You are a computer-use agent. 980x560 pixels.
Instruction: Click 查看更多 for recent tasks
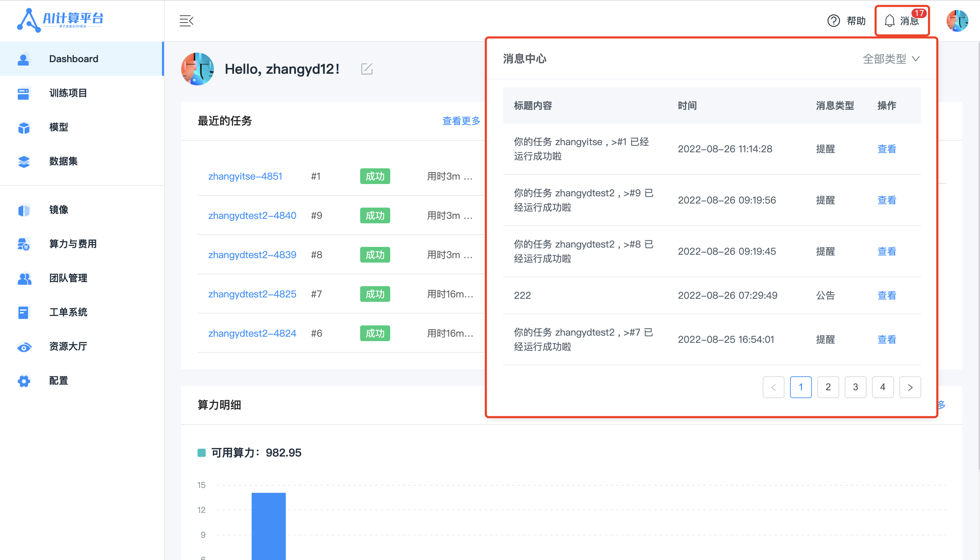point(461,121)
